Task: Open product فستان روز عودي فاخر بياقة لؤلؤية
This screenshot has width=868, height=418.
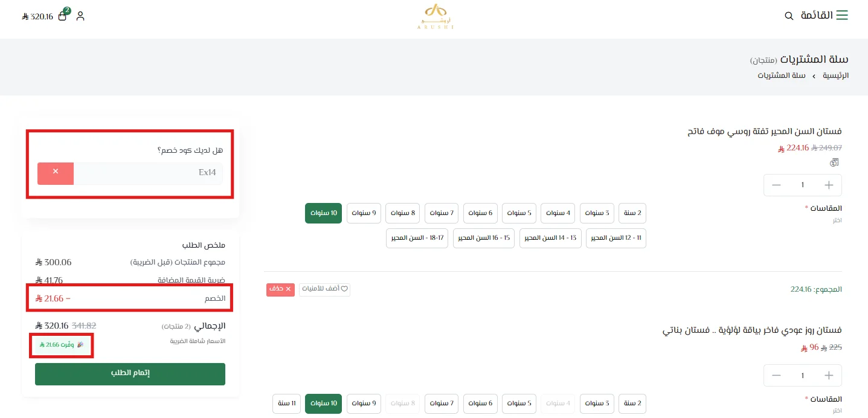Action: (752, 330)
